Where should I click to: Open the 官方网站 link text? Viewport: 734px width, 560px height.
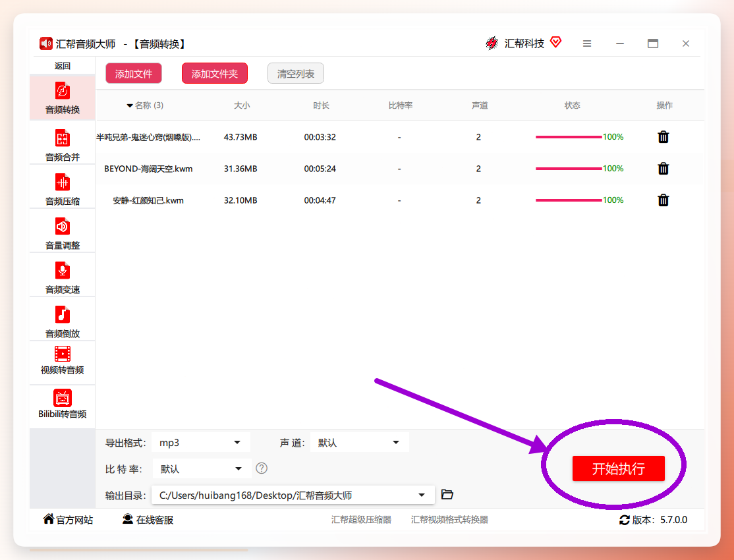coord(74,520)
